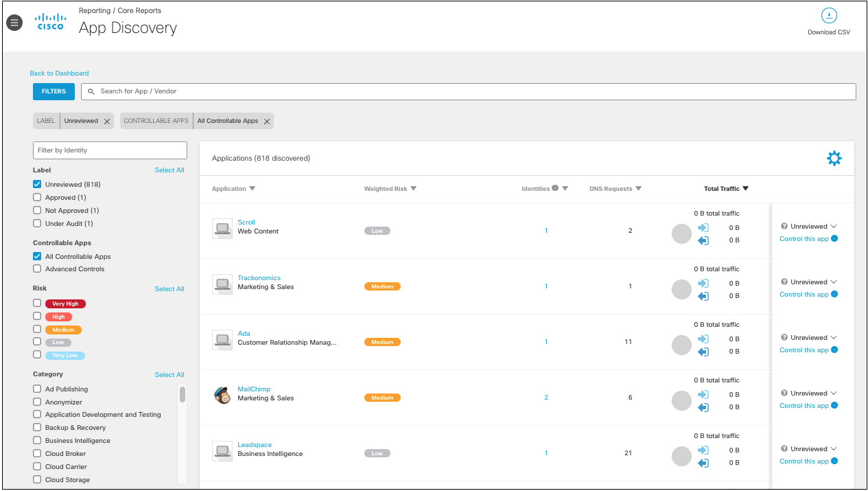
Task: Click inbound traffic arrow for Scroll
Action: tap(703, 227)
